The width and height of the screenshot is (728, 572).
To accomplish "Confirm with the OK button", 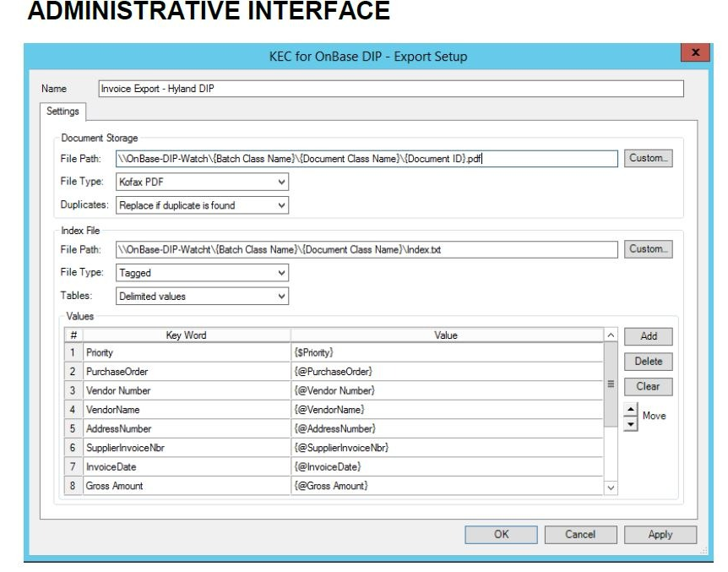I will coord(501,534).
